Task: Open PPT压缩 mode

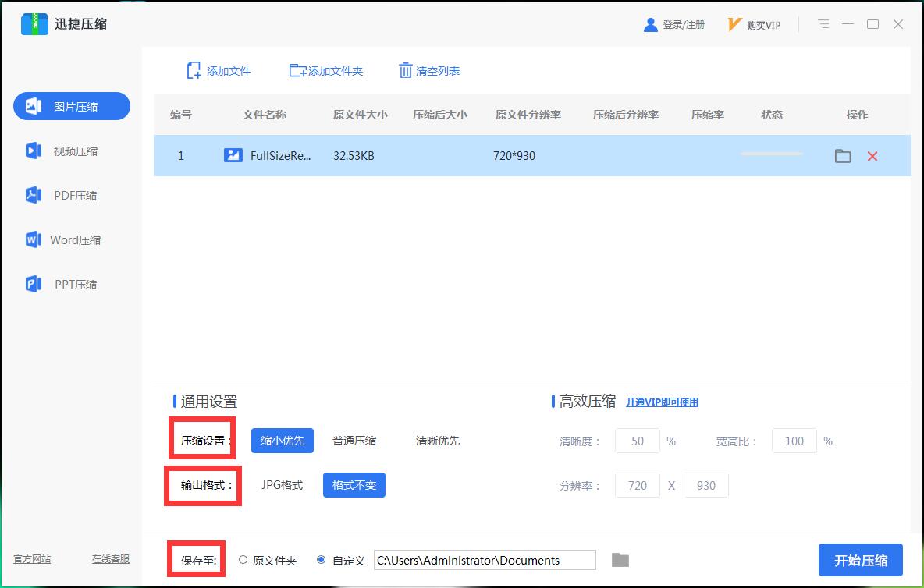Action: click(x=71, y=284)
